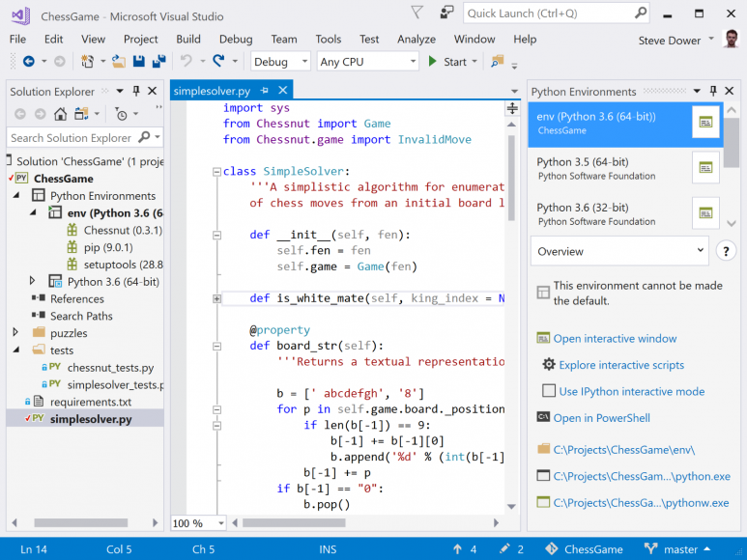Enable Use IPython interactive mode checkbox
Screen dimensions: 747x560
[549, 391]
